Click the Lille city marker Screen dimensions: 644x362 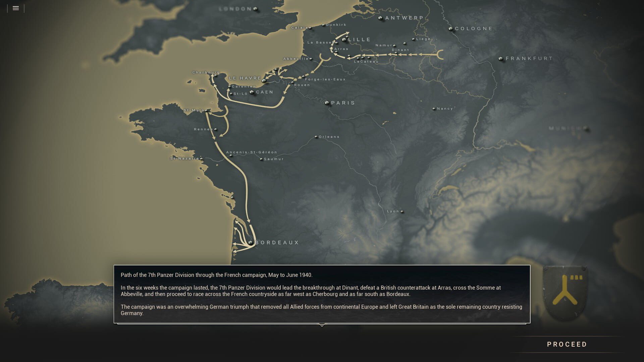click(x=343, y=39)
